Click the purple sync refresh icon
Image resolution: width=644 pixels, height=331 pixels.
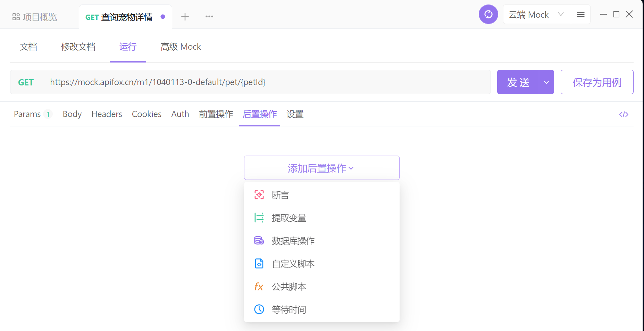click(488, 14)
